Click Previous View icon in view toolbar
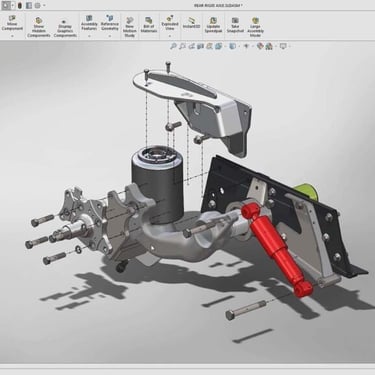 tap(191, 46)
